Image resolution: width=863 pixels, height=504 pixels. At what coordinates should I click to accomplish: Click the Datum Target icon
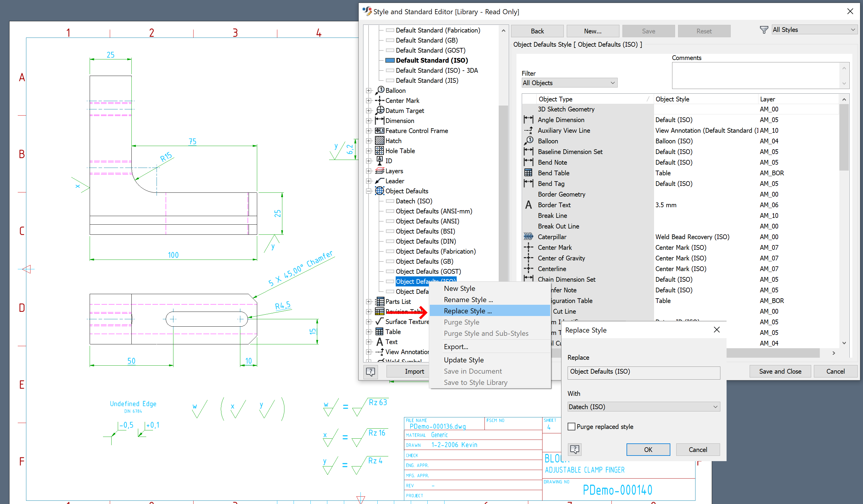[x=379, y=110]
